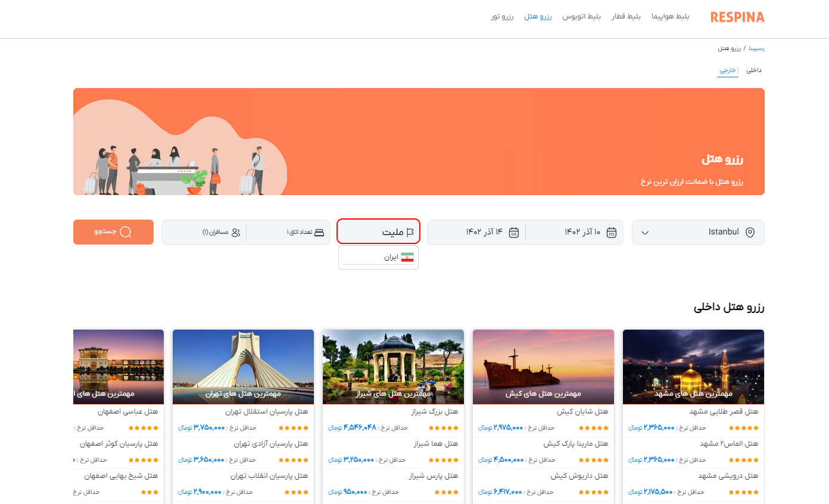Go to رزرو تور in the top navigation
The image size is (829, 504).
pyautogui.click(x=502, y=17)
